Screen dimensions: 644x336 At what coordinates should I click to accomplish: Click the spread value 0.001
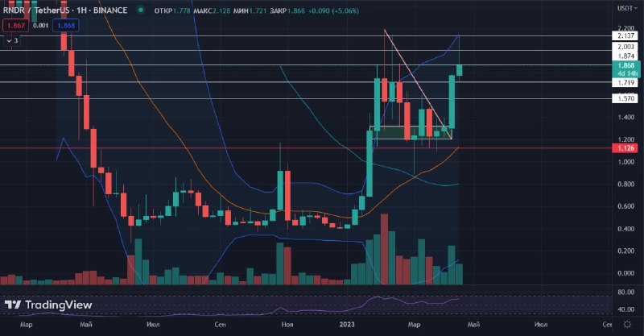(40, 26)
